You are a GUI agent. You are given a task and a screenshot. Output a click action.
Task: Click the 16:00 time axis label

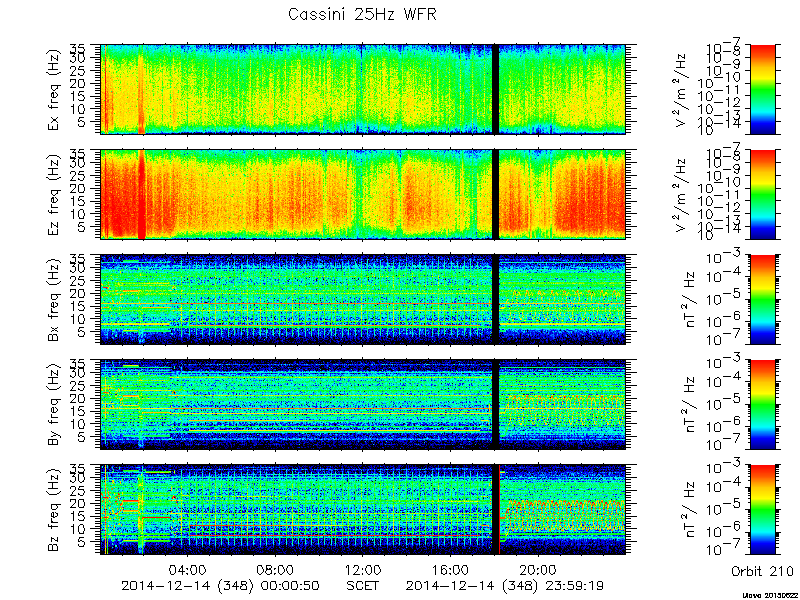pyautogui.click(x=451, y=569)
